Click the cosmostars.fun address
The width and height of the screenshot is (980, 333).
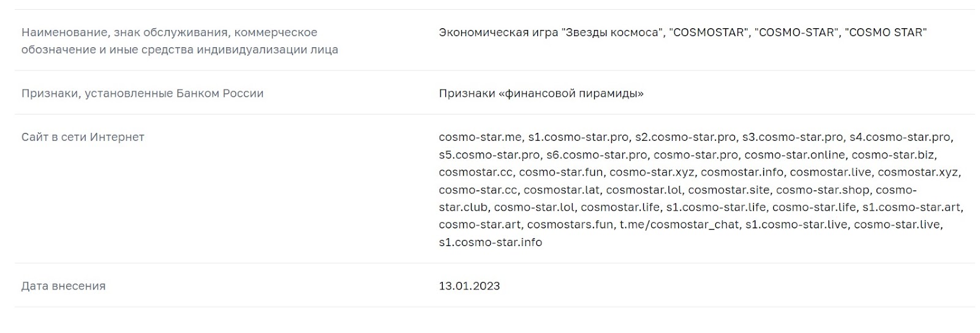[570, 225]
